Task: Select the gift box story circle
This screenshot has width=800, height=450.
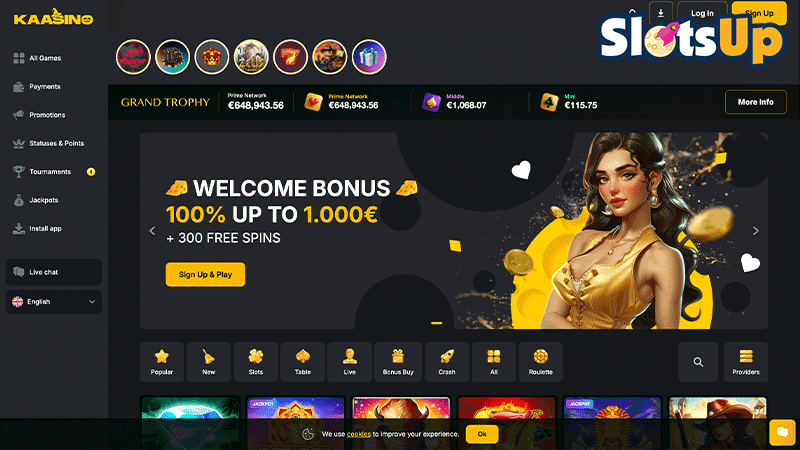Action: pyautogui.click(x=369, y=57)
